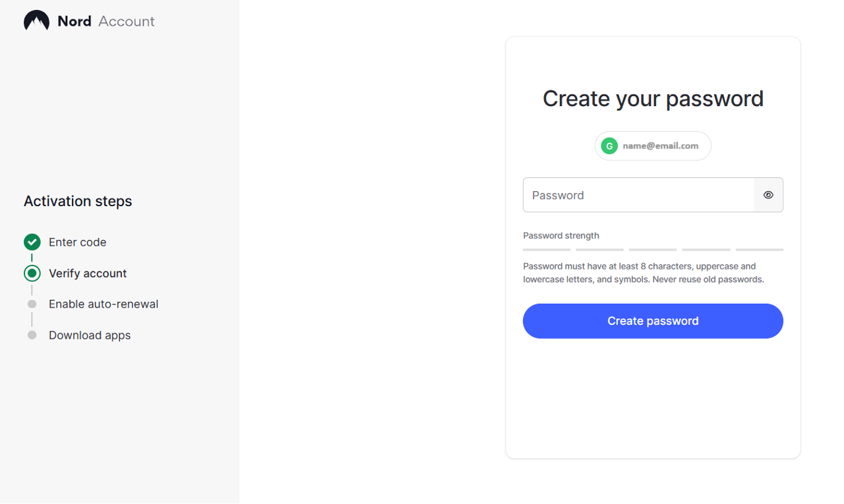Select the Download apps step label
Viewport: 844px width, 504px height.
click(x=90, y=335)
